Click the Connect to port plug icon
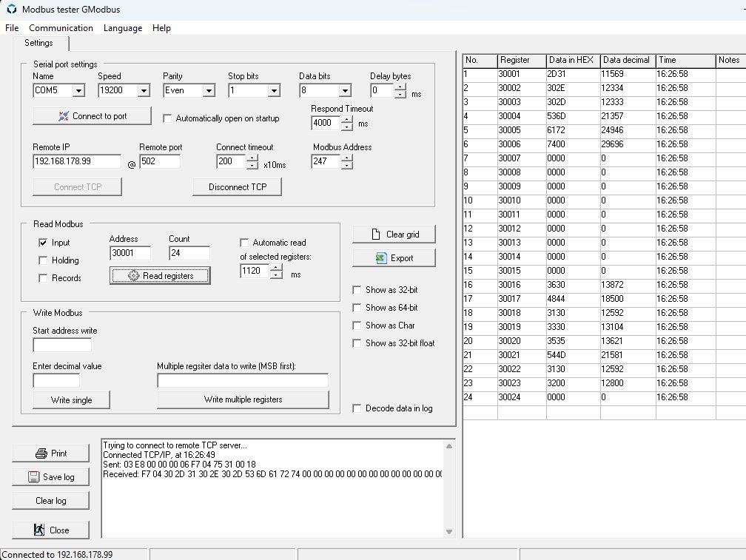 62,116
